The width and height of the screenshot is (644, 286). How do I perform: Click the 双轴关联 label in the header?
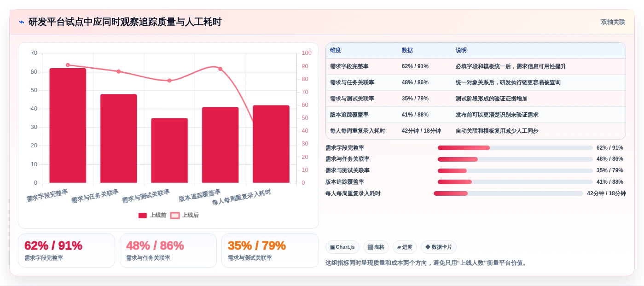(613, 22)
